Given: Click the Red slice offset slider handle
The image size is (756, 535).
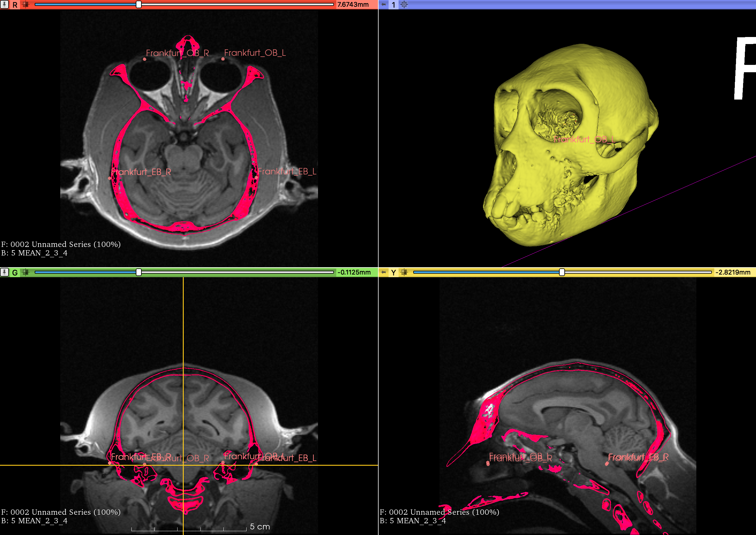Looking at the screenshot, I should [139, 5].
